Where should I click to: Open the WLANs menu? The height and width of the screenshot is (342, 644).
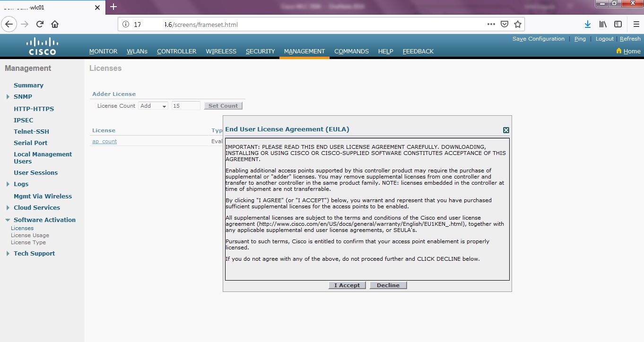pyautogui.click(x=137, y=51)
